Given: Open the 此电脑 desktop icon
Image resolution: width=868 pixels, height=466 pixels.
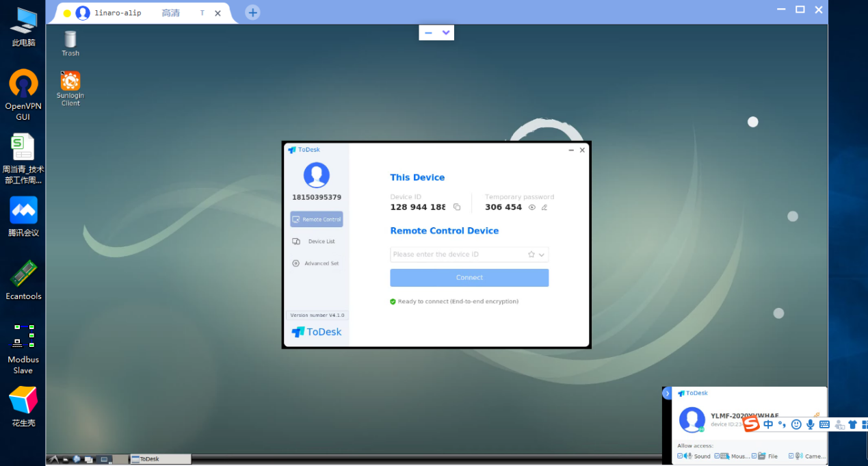Looking at the screenshot, I should 23,27.
